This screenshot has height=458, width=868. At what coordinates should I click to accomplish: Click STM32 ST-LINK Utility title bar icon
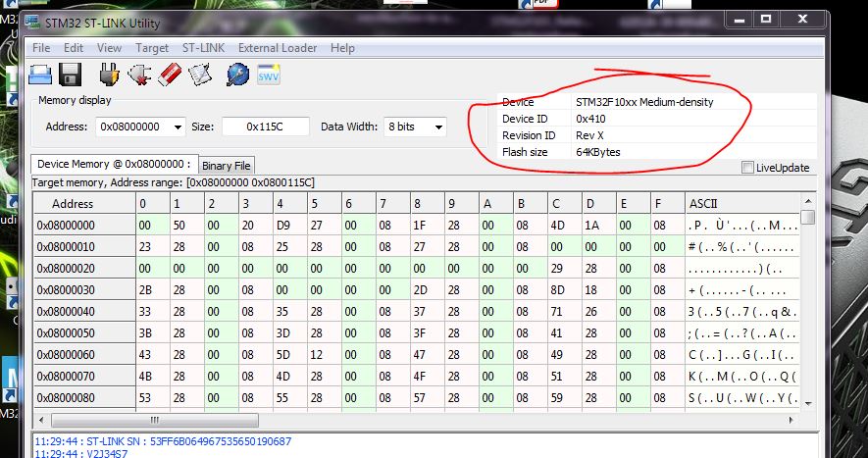(33, 23)
